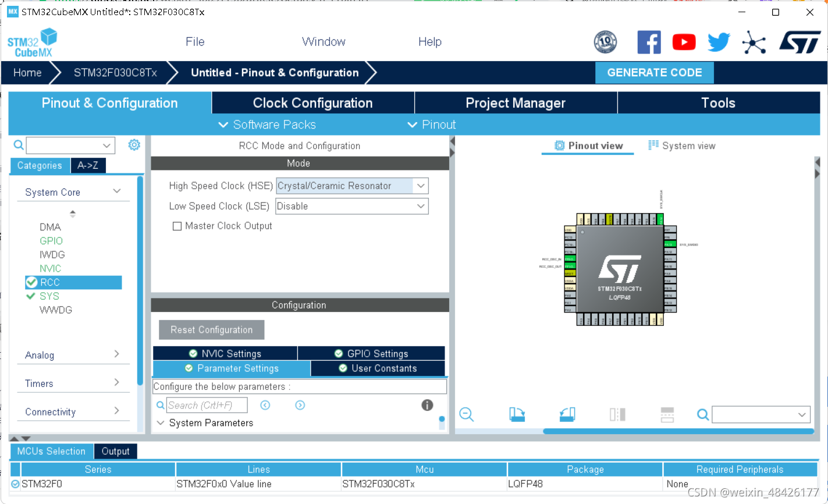
Task: Rotate the chip counter-clockwise
Action: [567, 414]
